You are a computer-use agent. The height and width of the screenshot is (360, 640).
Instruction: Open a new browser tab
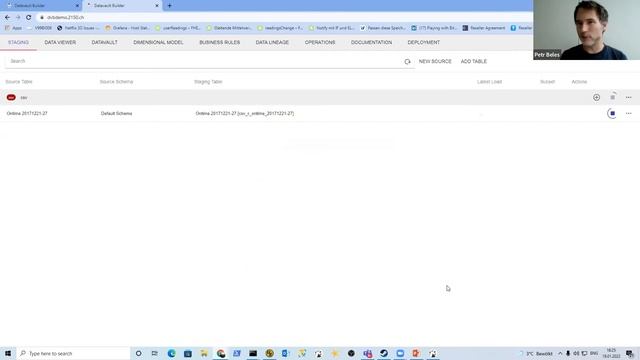[x=169, y=6]
